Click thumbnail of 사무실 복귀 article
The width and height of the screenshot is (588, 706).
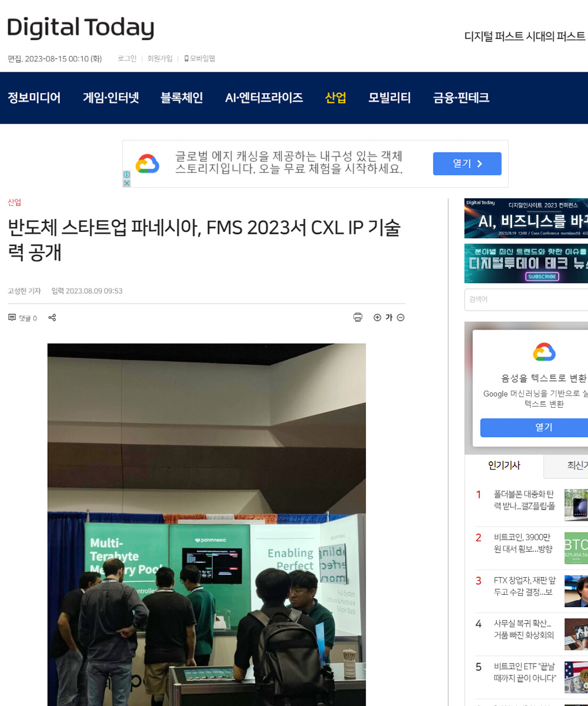coord(576,634)
